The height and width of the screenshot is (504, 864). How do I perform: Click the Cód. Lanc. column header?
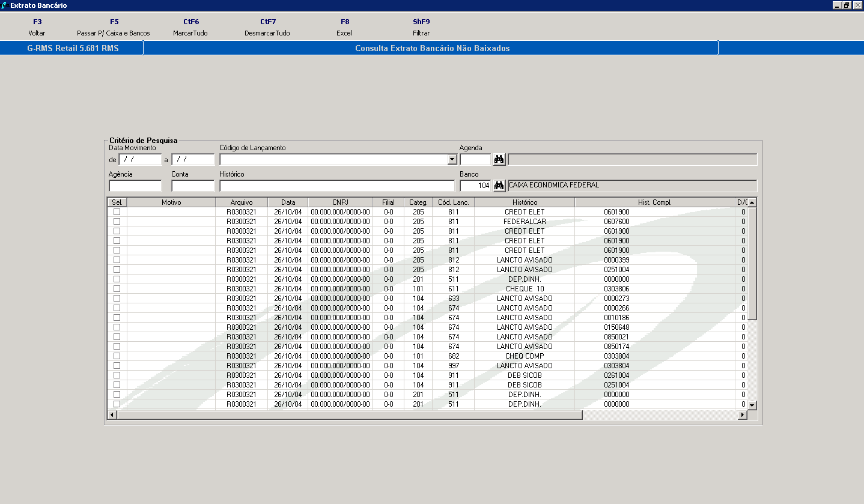click(453, 202)
